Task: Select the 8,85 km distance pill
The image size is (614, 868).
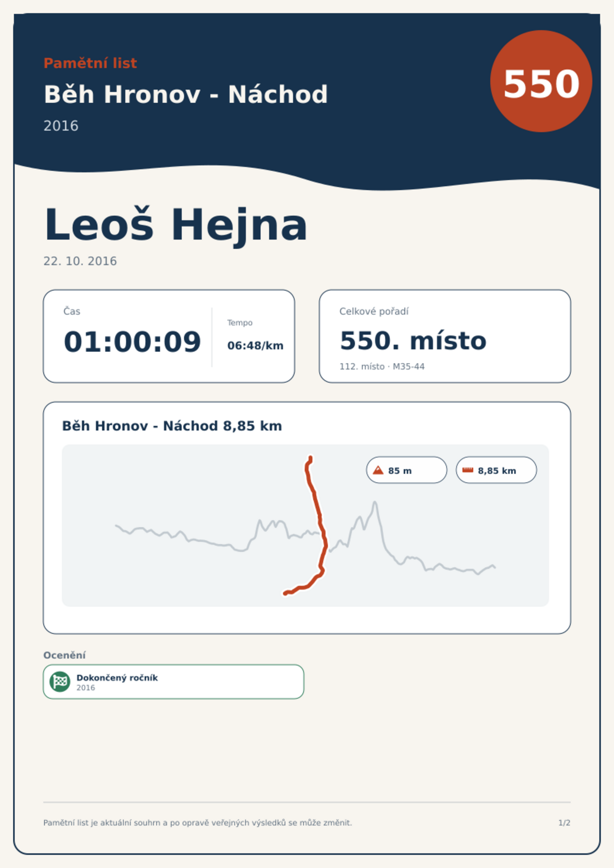Action: tap(496, 470)
